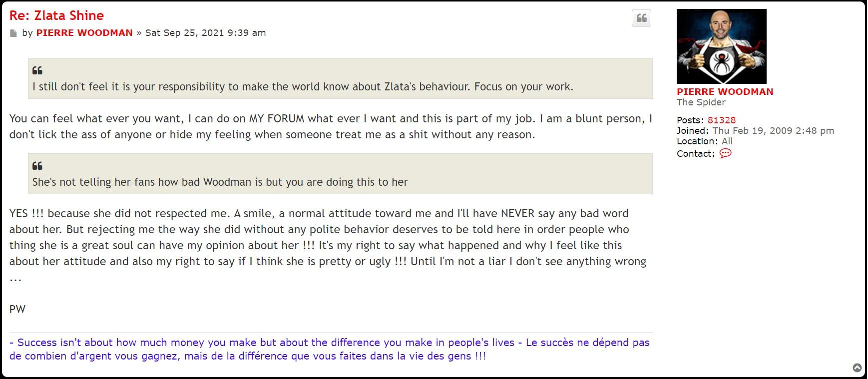Click the small post document icon
Screen dimensions: 868x379
[13, 33]
